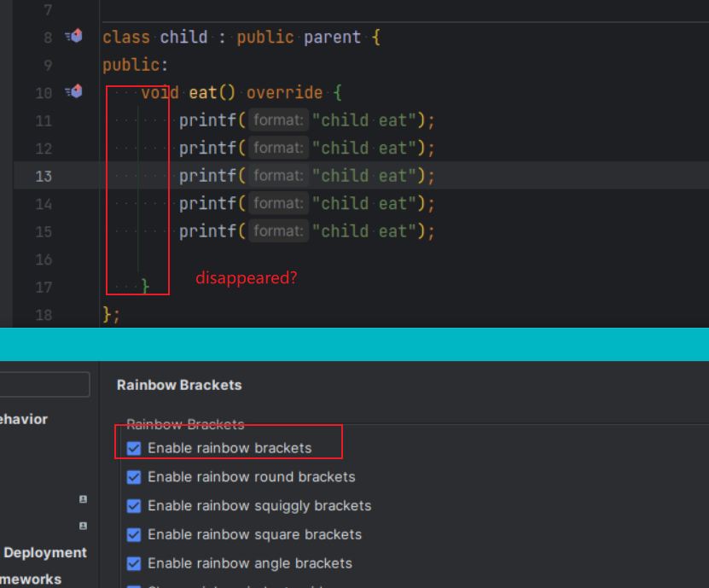709x588 pixels.
Task: Click the partially visible checkbox below angle brackets
Action: pos(134,585)
